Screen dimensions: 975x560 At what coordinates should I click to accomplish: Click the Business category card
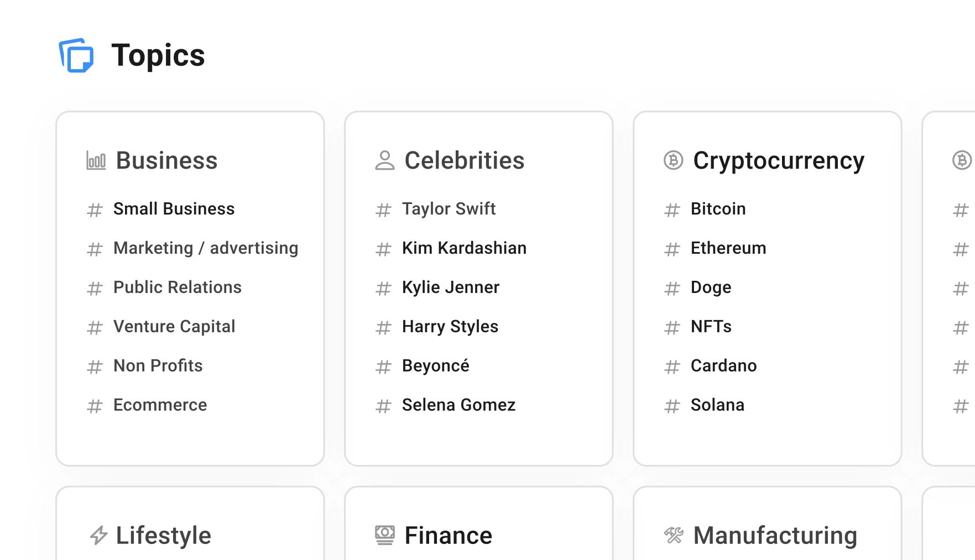[x=190, y=287]
